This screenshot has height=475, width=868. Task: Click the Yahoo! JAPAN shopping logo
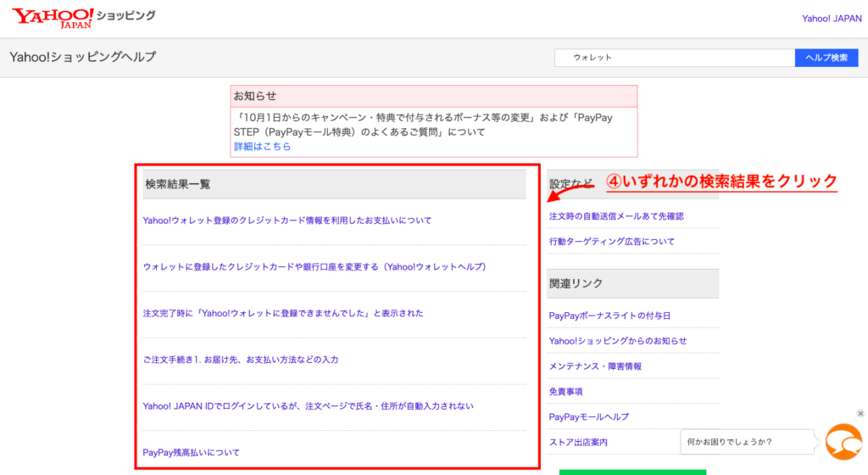point(84,18)
